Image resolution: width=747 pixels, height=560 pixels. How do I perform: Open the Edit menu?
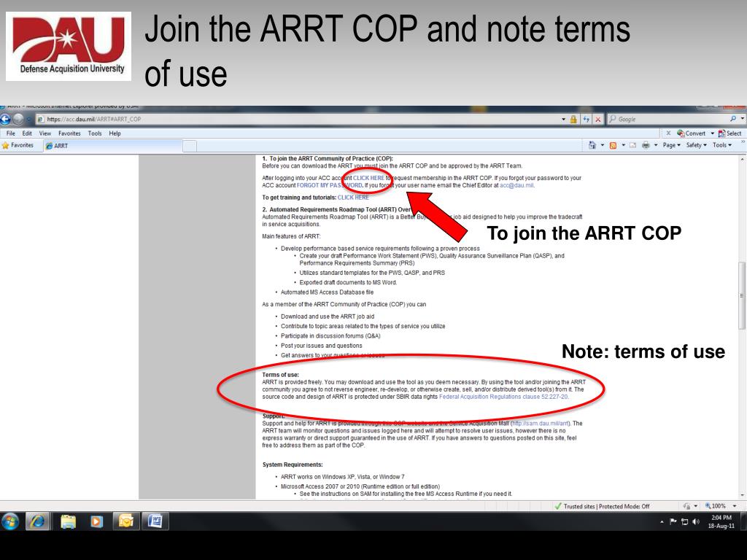[27, 133]
